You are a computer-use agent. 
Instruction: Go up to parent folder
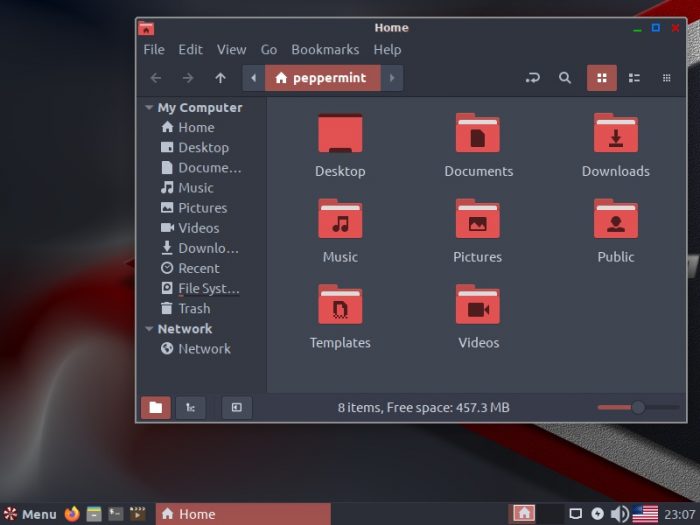pyautogui.click(x=220, y=77)
